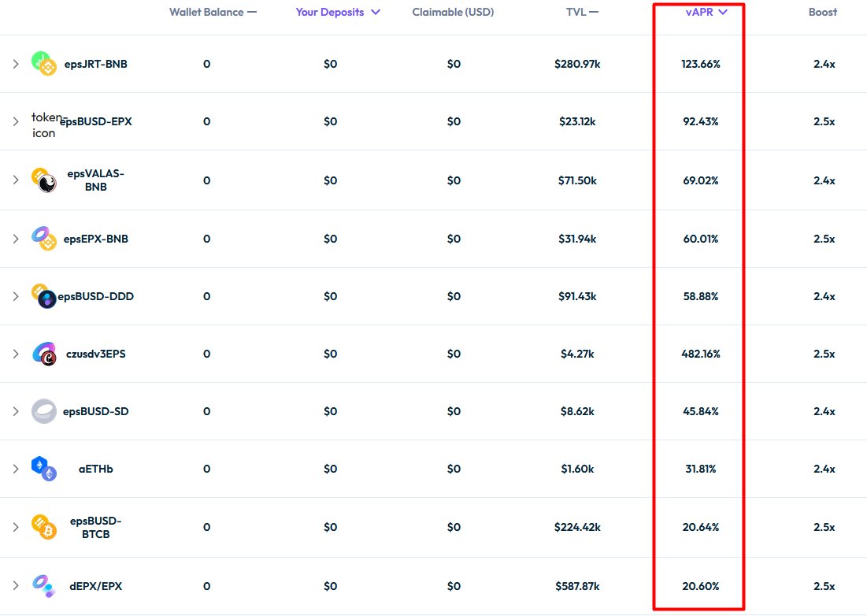Click the Claimable (USD) column header
Viewport: 867px width, 616px height.
coord(453,12)
